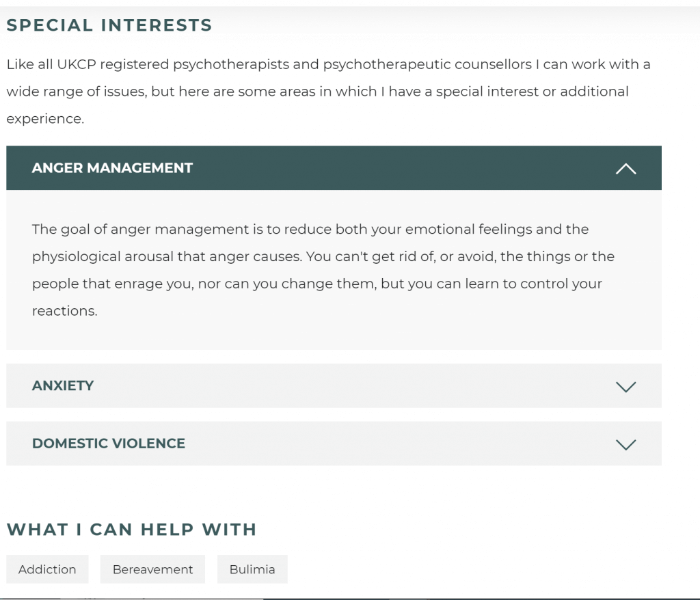Click the Bulimia tag
Viewport: 700px width, 600px height.
252,569
